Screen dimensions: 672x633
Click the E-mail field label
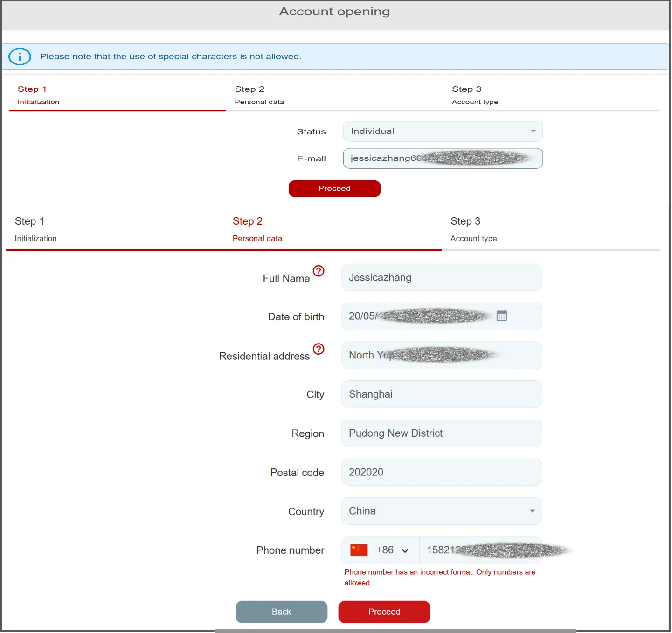[311, 159]
